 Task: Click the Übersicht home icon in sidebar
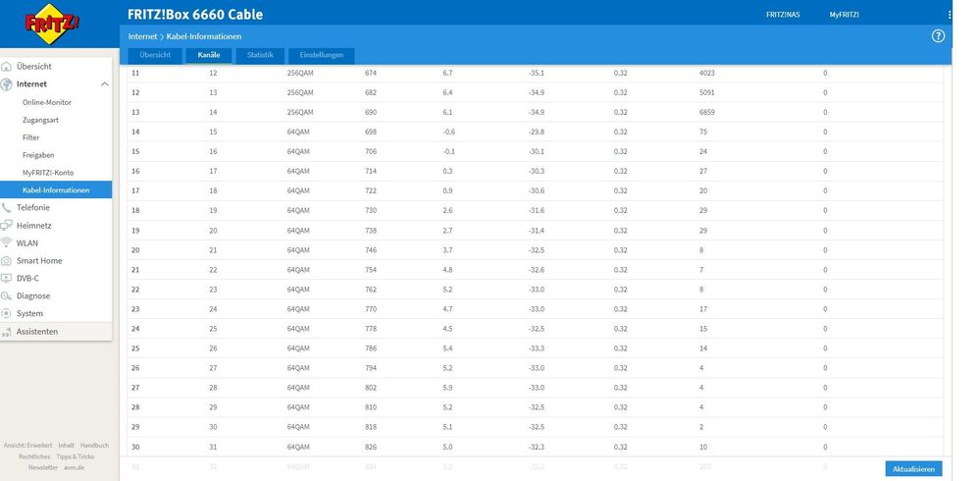[x=6, y=67]
